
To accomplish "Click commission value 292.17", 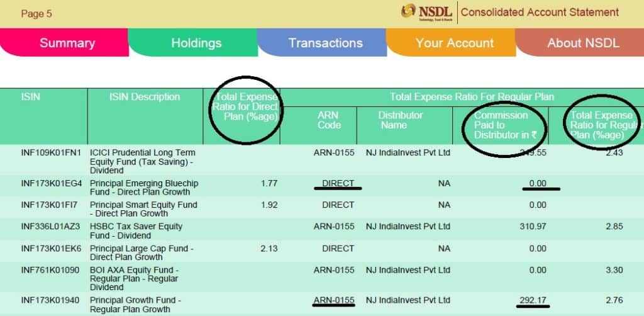I will (533, 300).
